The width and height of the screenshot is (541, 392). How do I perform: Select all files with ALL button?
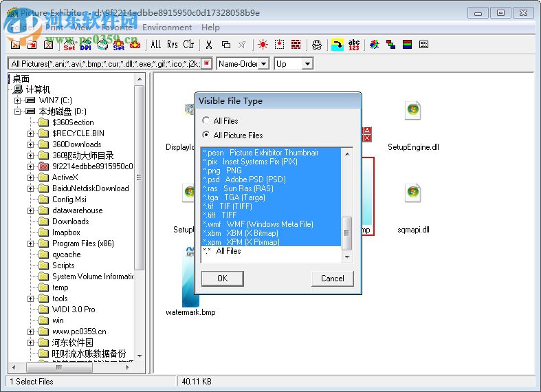pyautogui.click(x=156, y=44)
